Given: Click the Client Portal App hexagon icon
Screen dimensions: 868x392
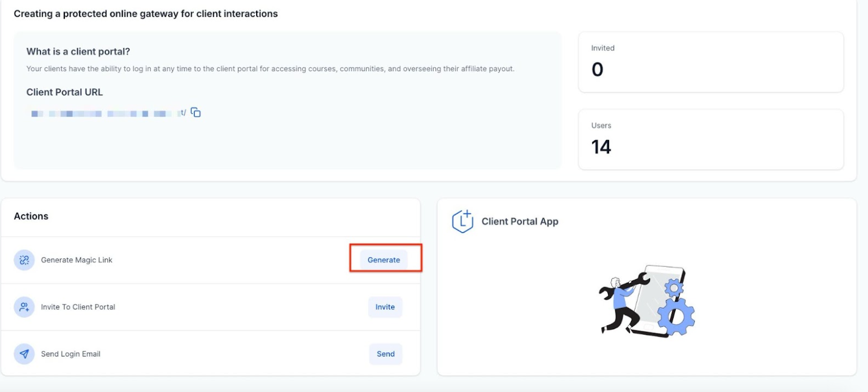Looking at the screenshot, I should point(462,222).
